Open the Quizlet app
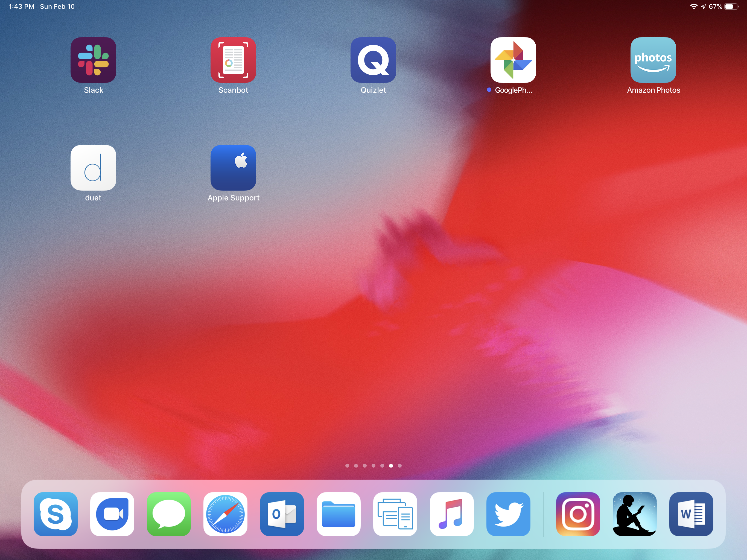Screen dimensions: 747x560 point(373,60)
